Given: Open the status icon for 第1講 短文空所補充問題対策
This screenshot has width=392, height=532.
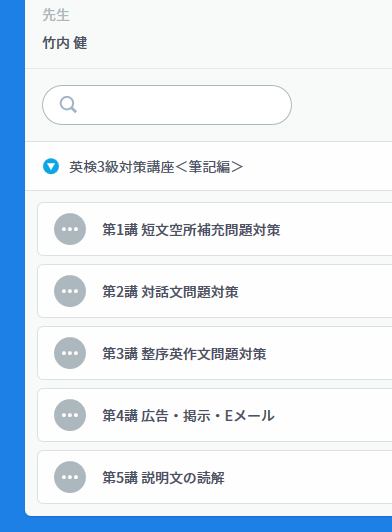Looking at the screenshot, I should (70, 229).
